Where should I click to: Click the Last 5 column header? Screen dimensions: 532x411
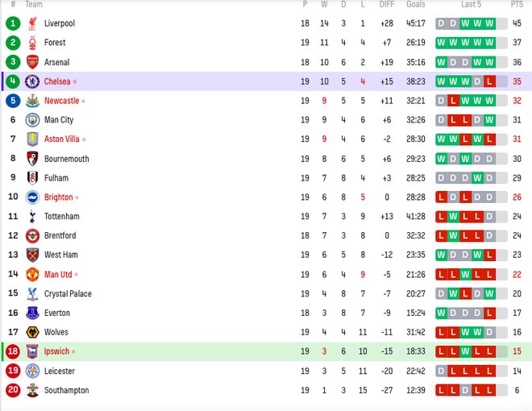point(471,4)
